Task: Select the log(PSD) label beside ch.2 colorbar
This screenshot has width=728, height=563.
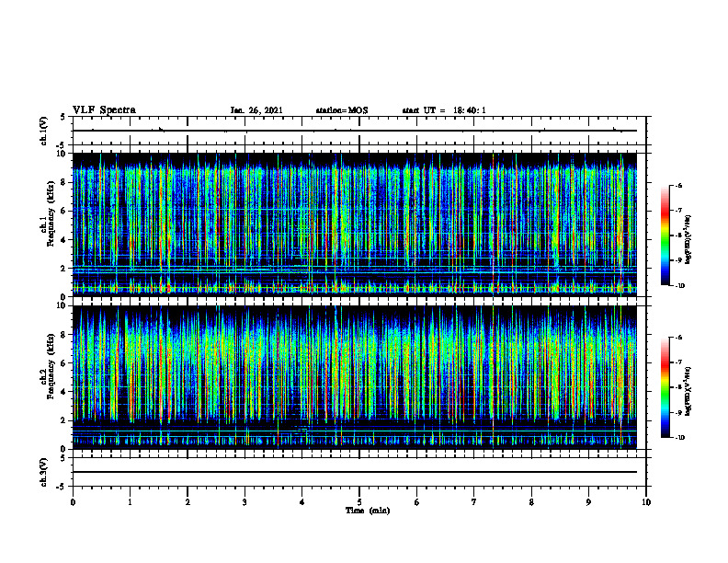Action: click(x=688, y=391)
